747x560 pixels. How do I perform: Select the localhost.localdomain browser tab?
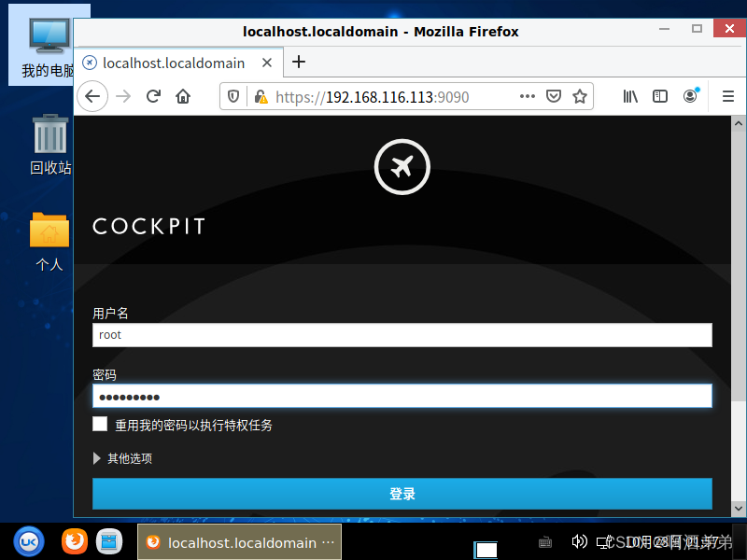pyautogui.click(x=178, y=63)
